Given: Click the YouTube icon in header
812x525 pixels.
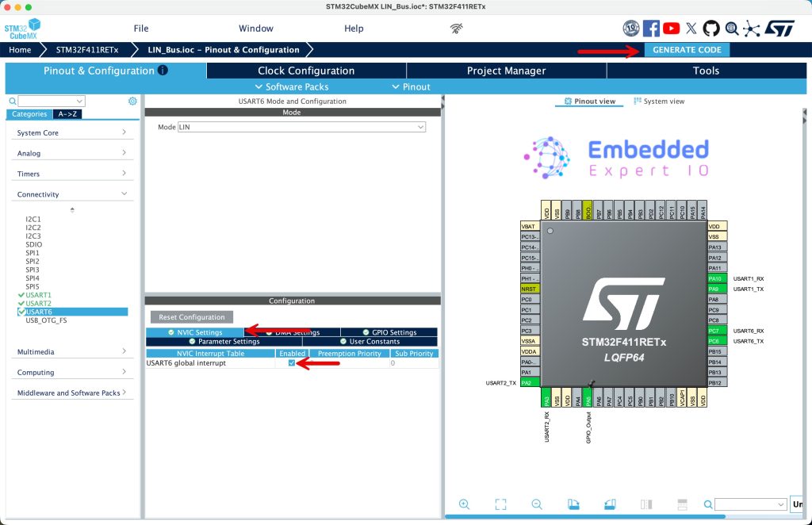Looking at the screenshot, I should point(672,29).
